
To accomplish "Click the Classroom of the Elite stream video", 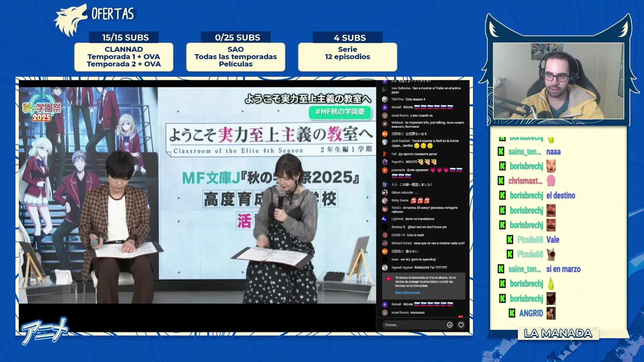I will (198, 195).
